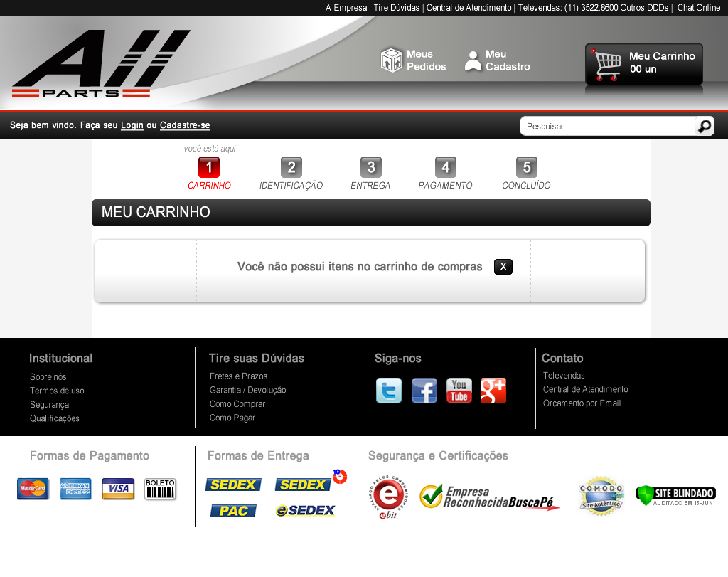Screen dimensions: 728x577
Task: Open the YouTube social icon
Action: (459, 391)
